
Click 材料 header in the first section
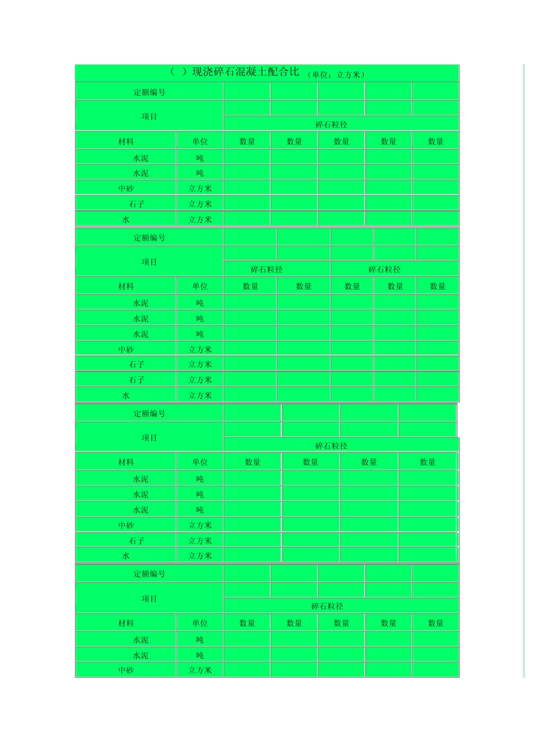pyautogui.click(x=126, y=141)
